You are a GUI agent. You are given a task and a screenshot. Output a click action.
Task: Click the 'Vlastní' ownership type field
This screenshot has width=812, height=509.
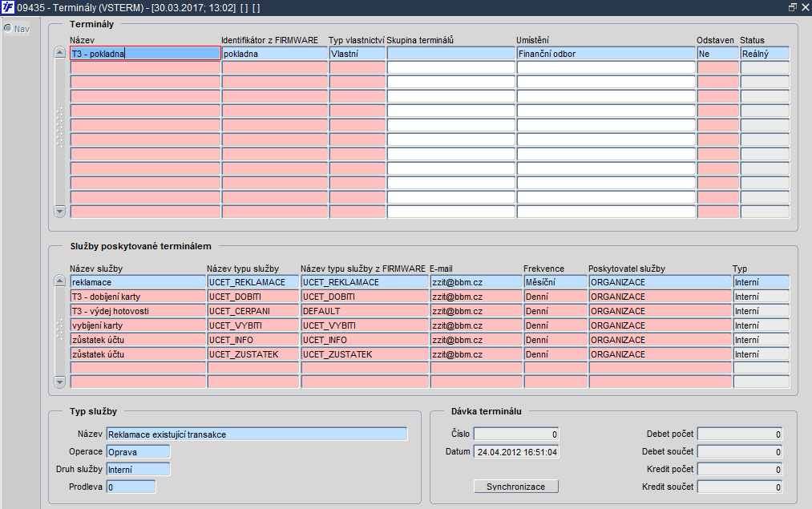[358, 54]
